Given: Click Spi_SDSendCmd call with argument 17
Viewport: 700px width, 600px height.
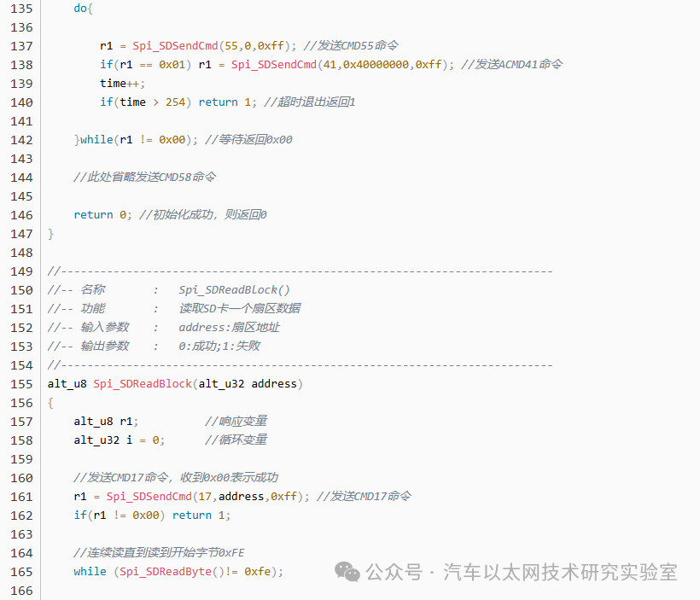Looking at the screenshot, I should [x=149, y=497].
